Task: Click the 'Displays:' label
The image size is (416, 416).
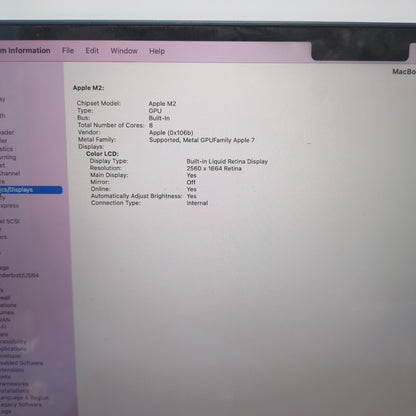Action: [91, 147]
